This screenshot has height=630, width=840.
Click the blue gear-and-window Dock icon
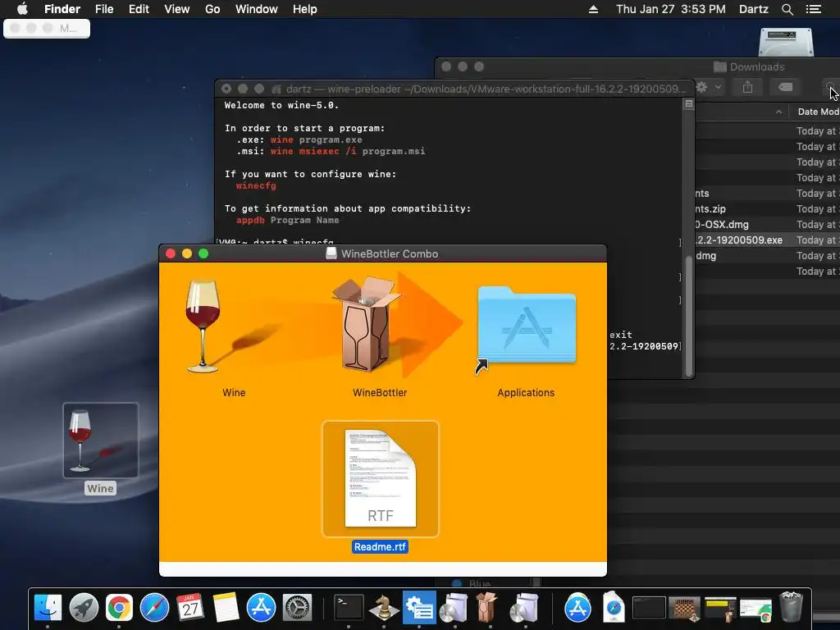(x=419, y=608)
